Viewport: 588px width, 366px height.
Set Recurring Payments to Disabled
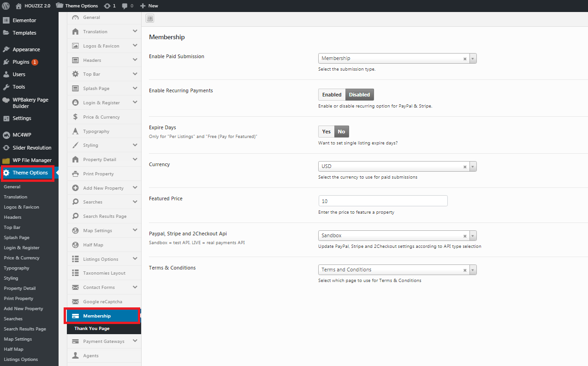[x=359, y=95]
